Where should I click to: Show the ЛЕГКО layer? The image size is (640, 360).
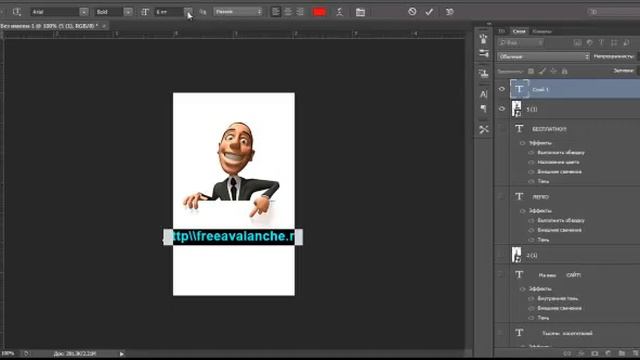pos(502,196)
